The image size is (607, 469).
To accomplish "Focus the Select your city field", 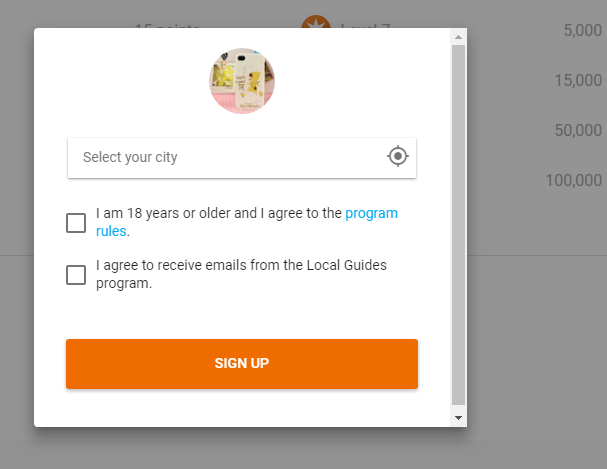I will point(242,158).
